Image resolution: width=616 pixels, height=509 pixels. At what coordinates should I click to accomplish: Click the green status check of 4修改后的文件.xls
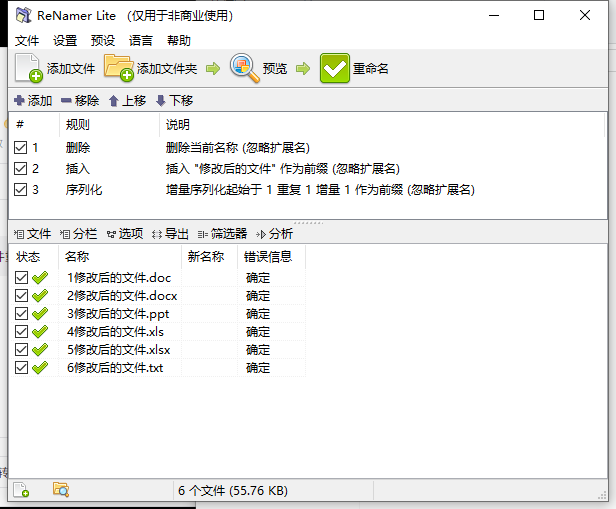click(x=40, y=331)
